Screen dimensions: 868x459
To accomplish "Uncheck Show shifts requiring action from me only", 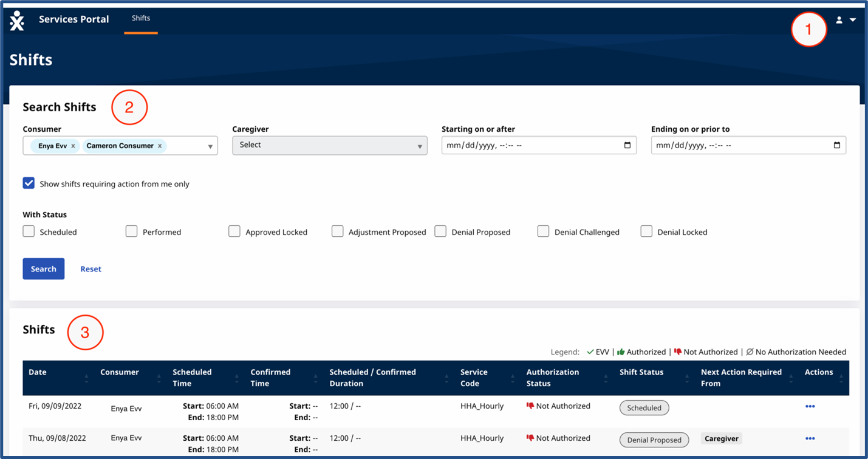I will (x=29, y=183).
